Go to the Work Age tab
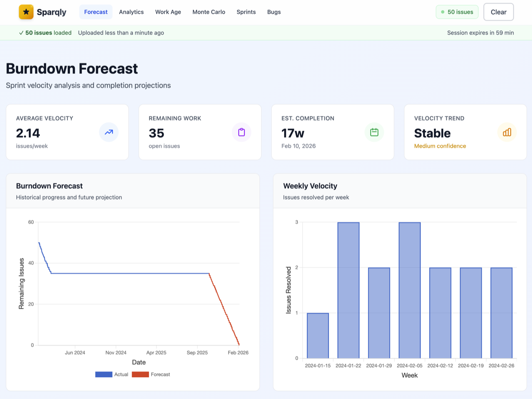 pos(168,12)
